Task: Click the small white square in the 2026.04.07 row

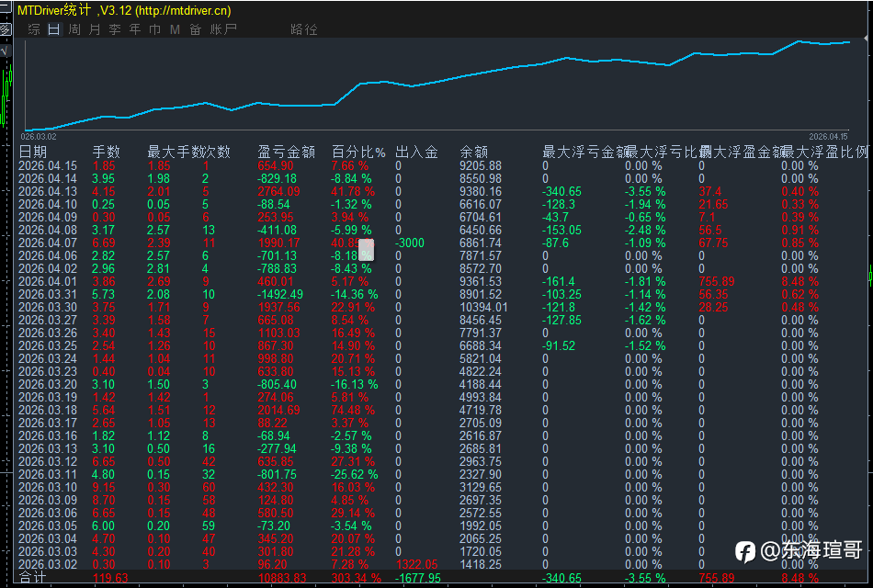Action: click(x=366, y=247)
